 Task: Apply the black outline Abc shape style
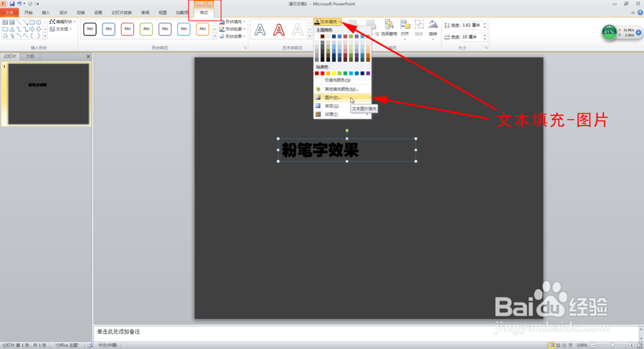tap(90, 29)
